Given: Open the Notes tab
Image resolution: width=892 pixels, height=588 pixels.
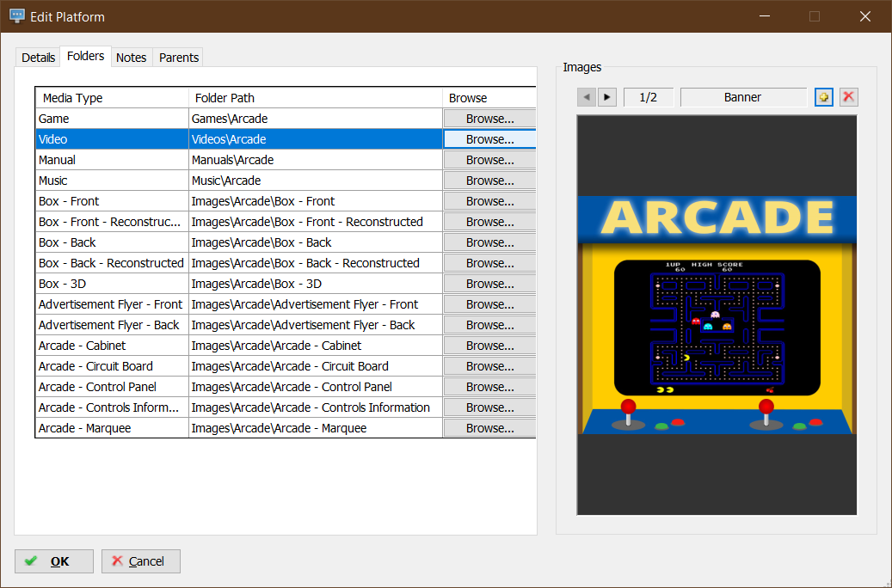Looking at the screenshot, I should (132, 58).
